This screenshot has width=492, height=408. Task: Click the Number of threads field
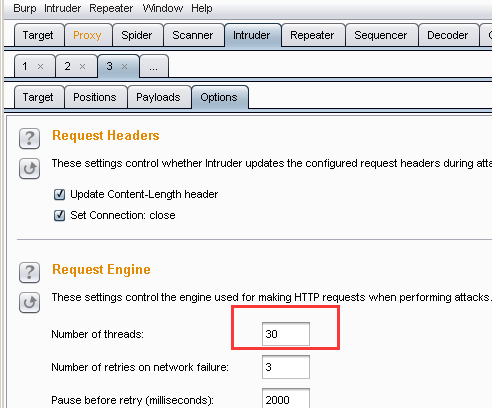point(286,334)
